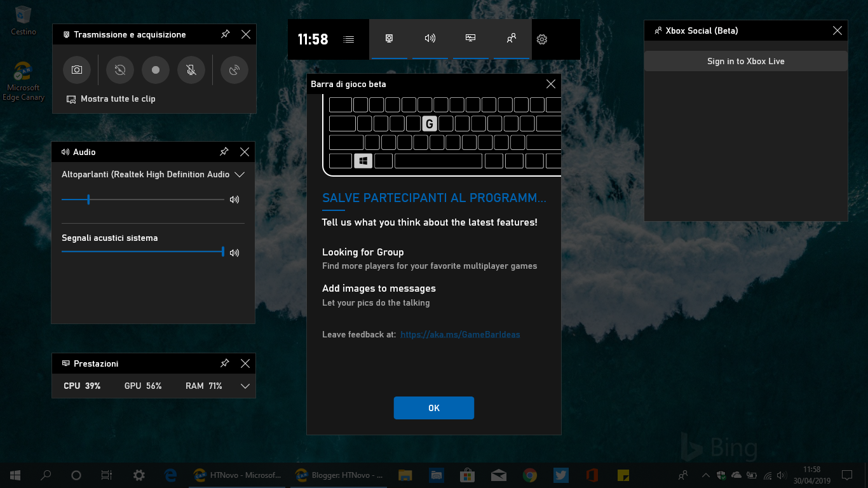Expand the Prestazioni performance chevron
The image size is (868, 488).
245,386
